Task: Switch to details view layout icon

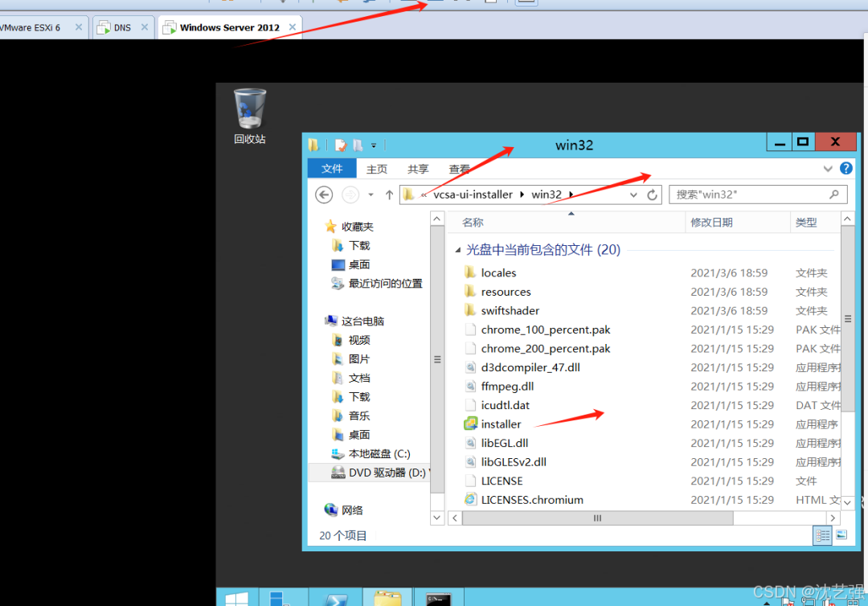Action: [823, 535]
